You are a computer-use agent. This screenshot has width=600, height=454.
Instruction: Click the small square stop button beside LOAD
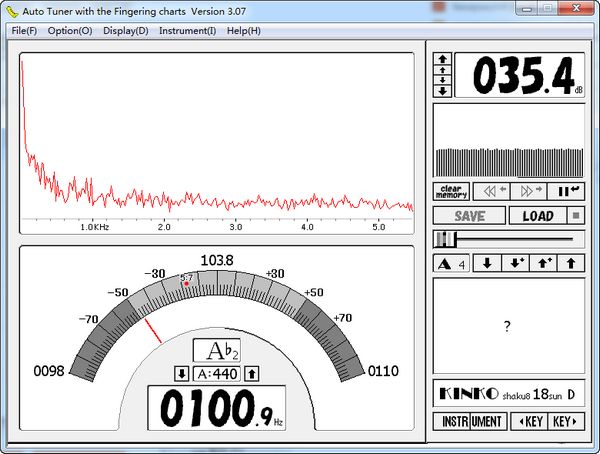[576, 215]
